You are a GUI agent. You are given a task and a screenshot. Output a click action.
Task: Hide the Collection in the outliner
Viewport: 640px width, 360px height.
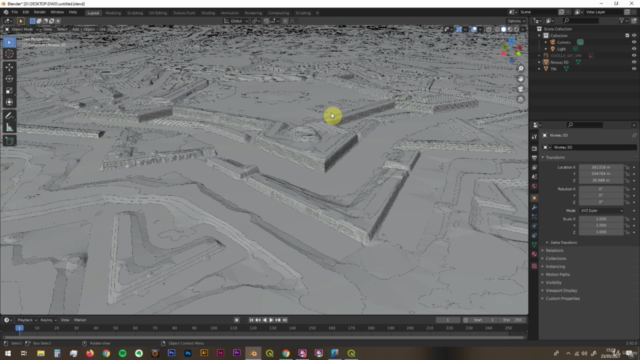tap(634, 36)
